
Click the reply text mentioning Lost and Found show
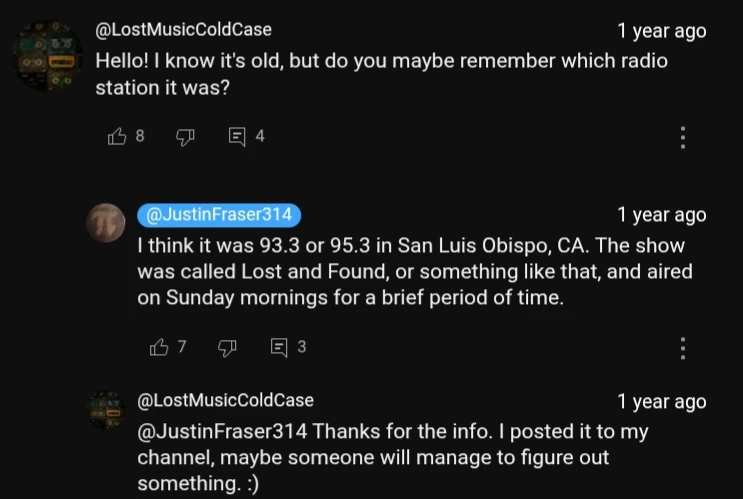(x=414, y=272)
